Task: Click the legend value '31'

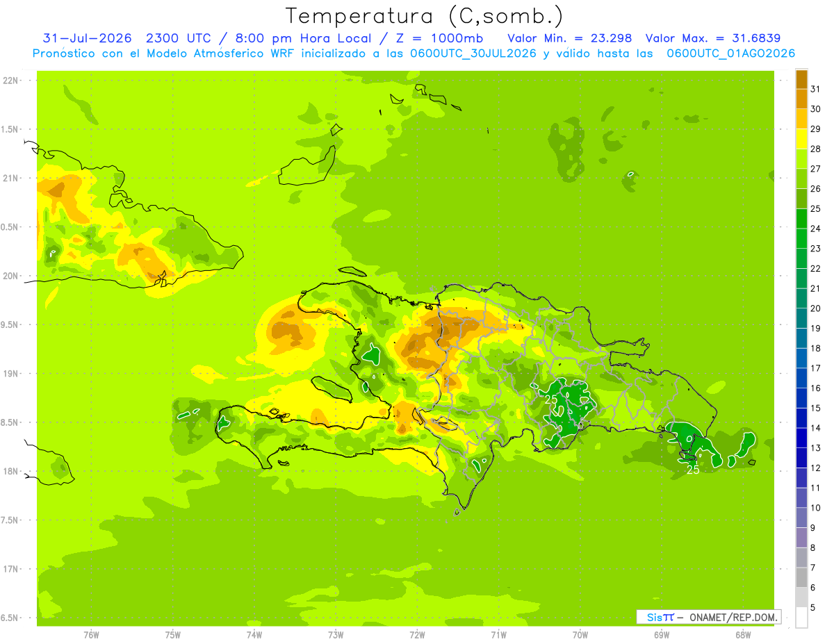Action: click(815, 88)
